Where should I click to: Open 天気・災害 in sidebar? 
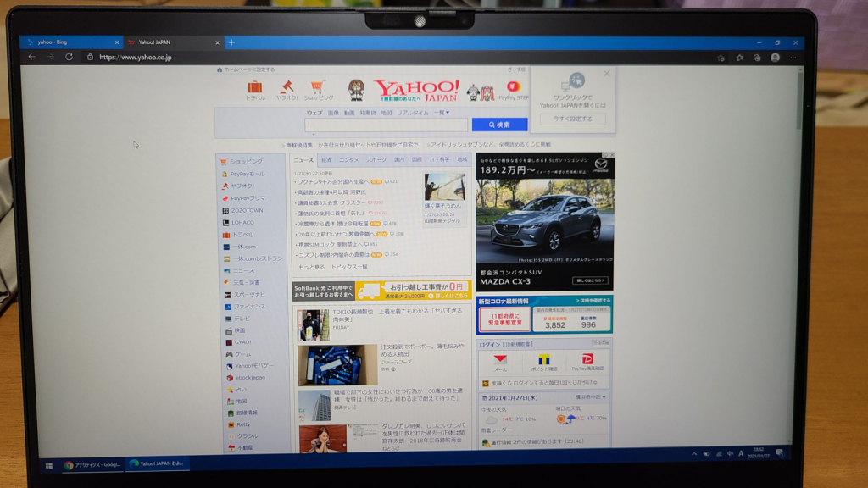click(246, 283)
